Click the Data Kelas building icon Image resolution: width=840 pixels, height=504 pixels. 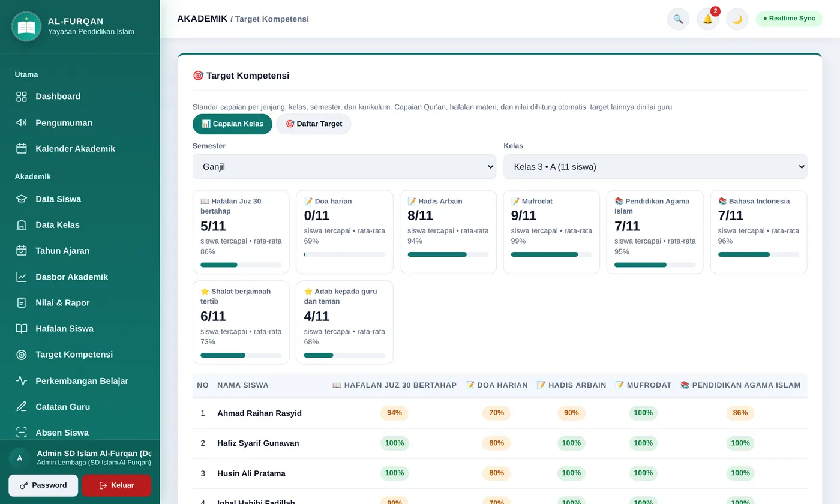coord(22,225)
